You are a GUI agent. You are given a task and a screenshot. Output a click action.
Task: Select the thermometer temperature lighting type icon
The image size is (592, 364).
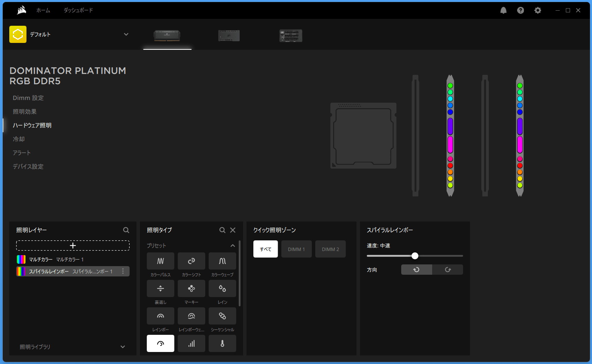(222, 343)
